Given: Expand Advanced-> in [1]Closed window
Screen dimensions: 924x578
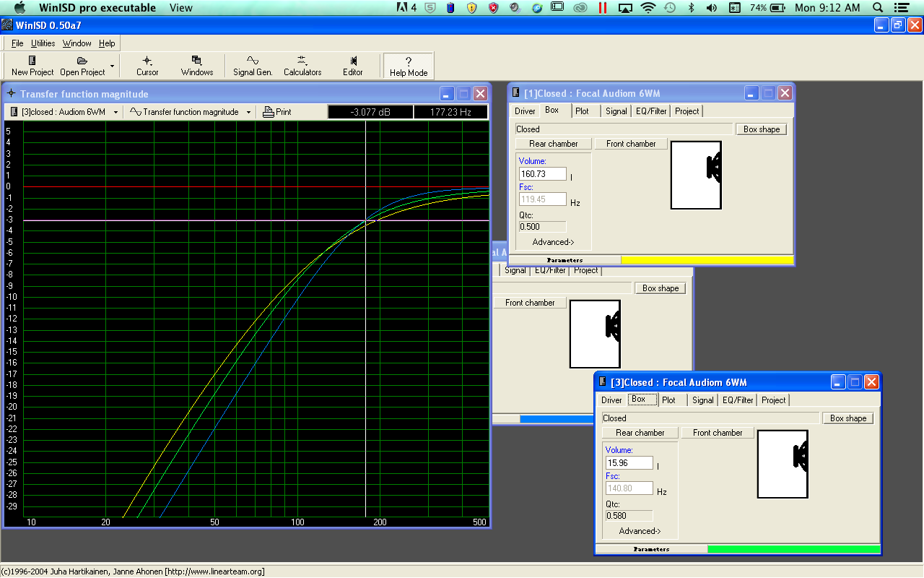Looking at the screenshot, I should tap(554, 242).
